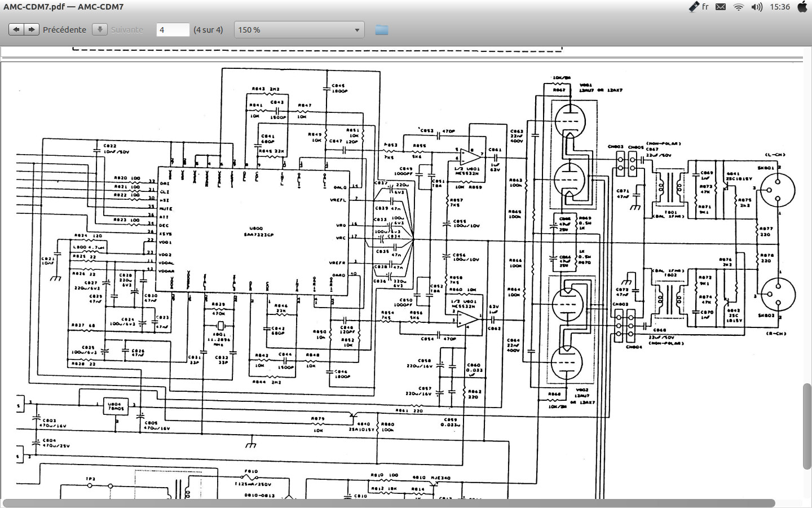Open the fr keyboard layout indicator

[705, 7]
